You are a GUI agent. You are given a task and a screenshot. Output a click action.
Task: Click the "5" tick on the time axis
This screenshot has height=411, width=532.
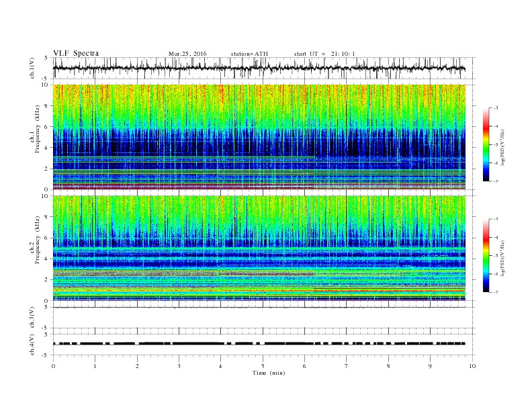[263, 366]
